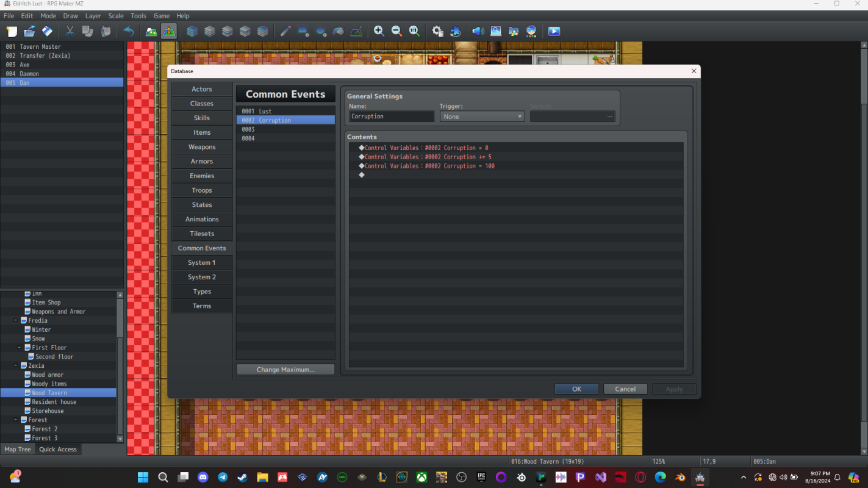The image size is (868, 488).
Task: Click the Cut scissors icon
Action: click(70, 31)
